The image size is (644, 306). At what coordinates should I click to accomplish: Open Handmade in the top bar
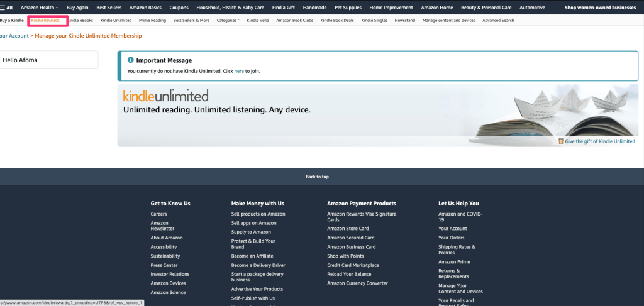pyautogui.click(x=315, y=8)
